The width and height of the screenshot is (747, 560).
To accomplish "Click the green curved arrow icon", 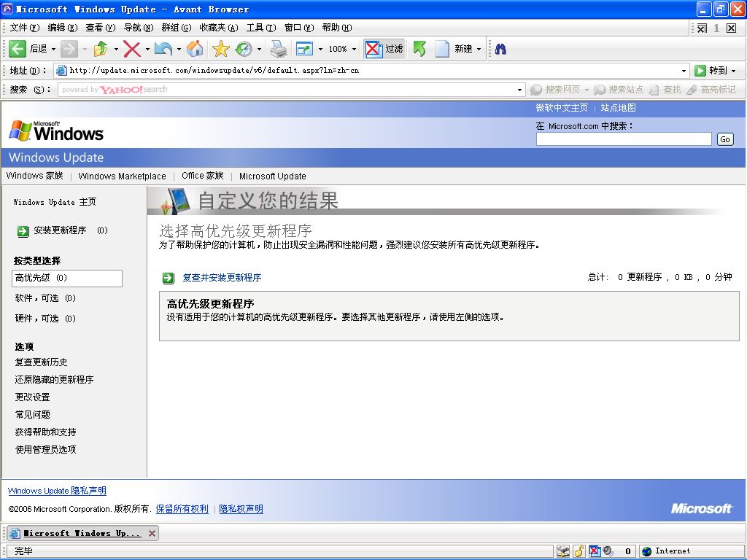I will coord(419,49).
